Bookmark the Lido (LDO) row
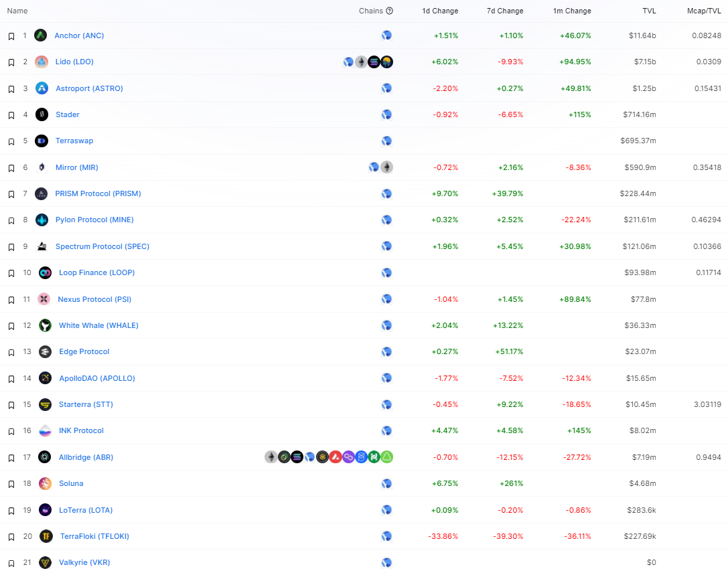Screen dimensions: 728x575 click(x=11, y=62)
